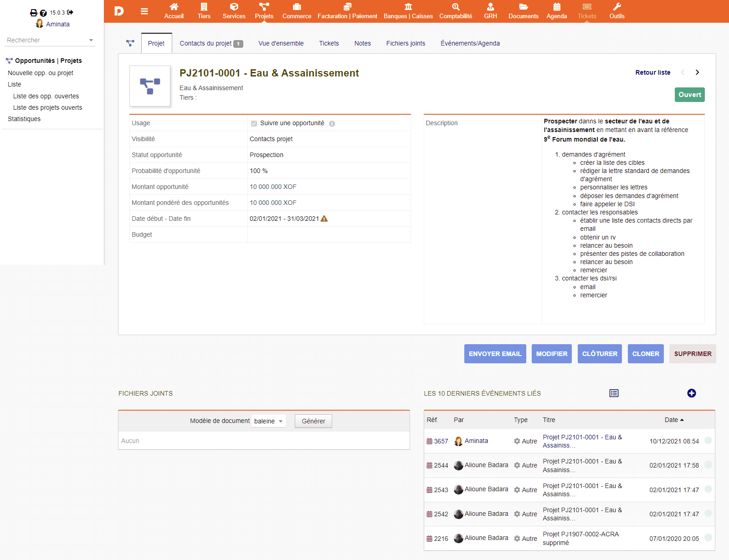Screen dimensions: 729x560
Task: Click the gear icon on the Autre event type
Action: point(517,441)
